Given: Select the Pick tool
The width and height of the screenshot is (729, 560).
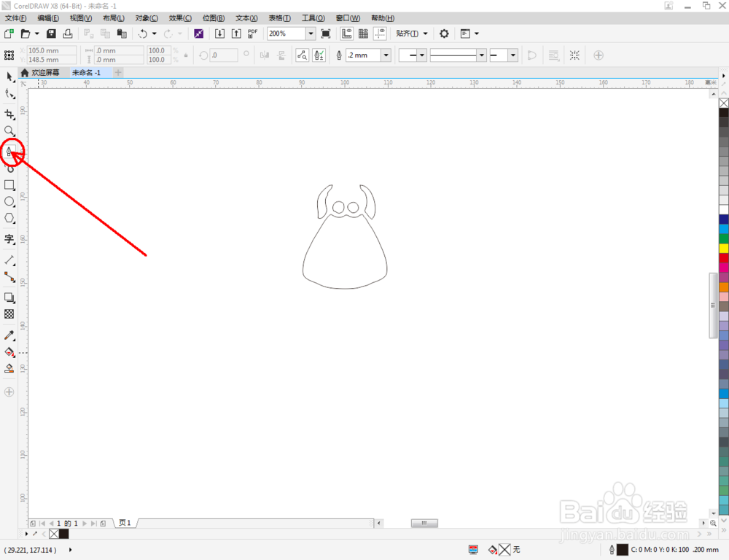Looking at the screenshot, I should coord(9,77).
